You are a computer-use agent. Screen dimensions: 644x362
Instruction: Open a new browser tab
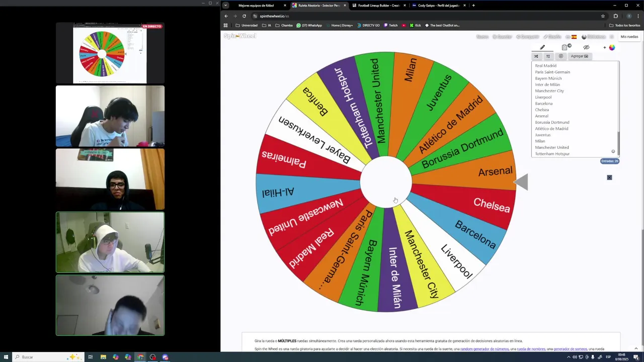pyautogui.click(x=473, y=6)
